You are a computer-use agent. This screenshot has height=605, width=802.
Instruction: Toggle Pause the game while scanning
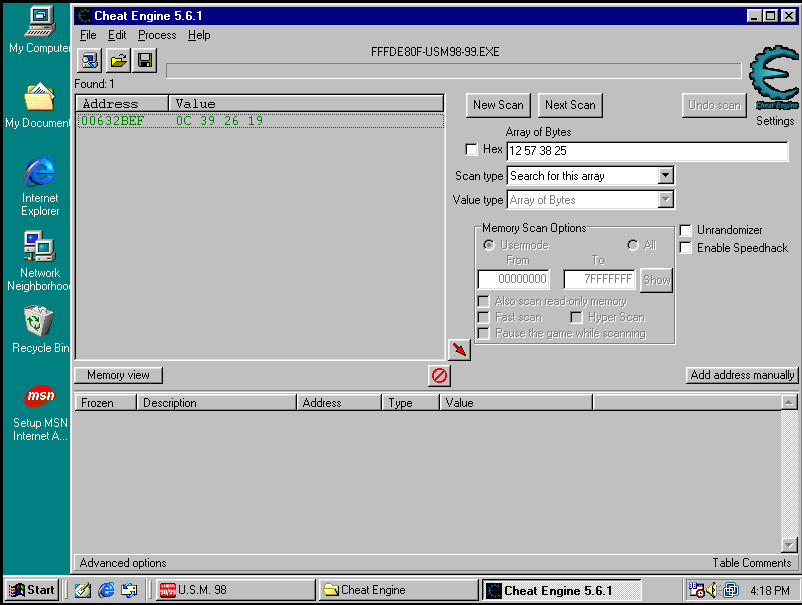pos(483,333)
